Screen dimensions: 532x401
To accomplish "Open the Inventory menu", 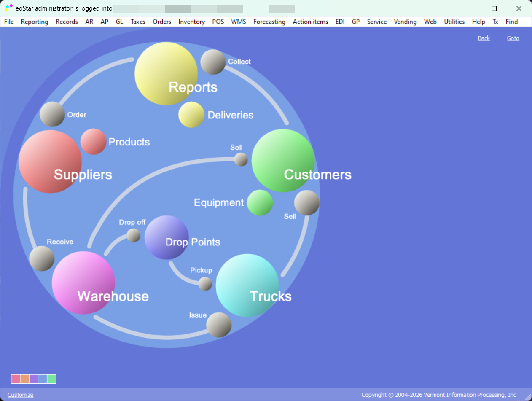I will coord(191,22).
